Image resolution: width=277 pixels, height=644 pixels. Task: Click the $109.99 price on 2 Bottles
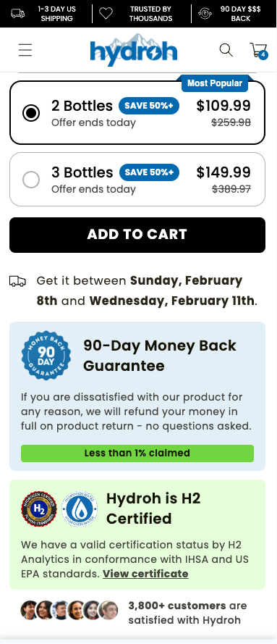point(223,106)
